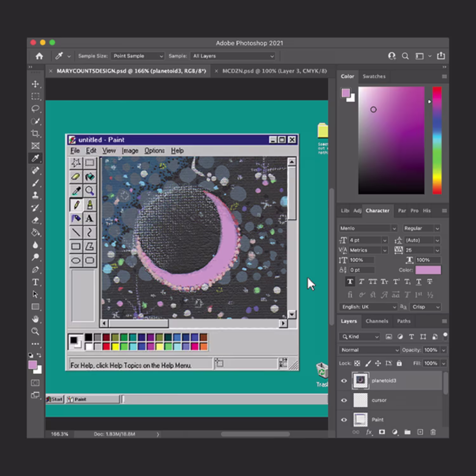476x476 pixels.
Task: Create a new layer with plus icon
Action: [x=420, y=432]
